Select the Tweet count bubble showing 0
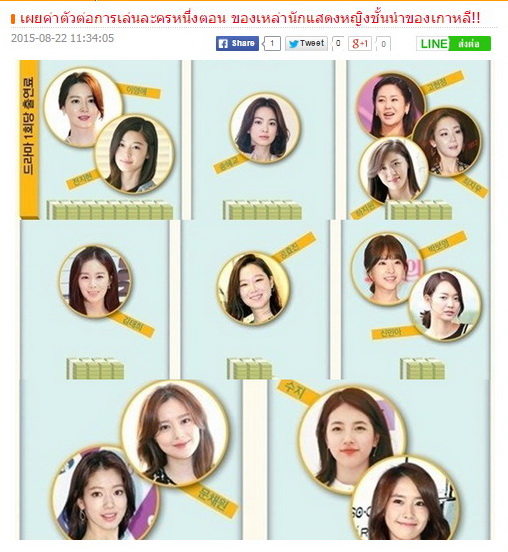The width and height of the screenshot is (508, 552). (338, 44)
